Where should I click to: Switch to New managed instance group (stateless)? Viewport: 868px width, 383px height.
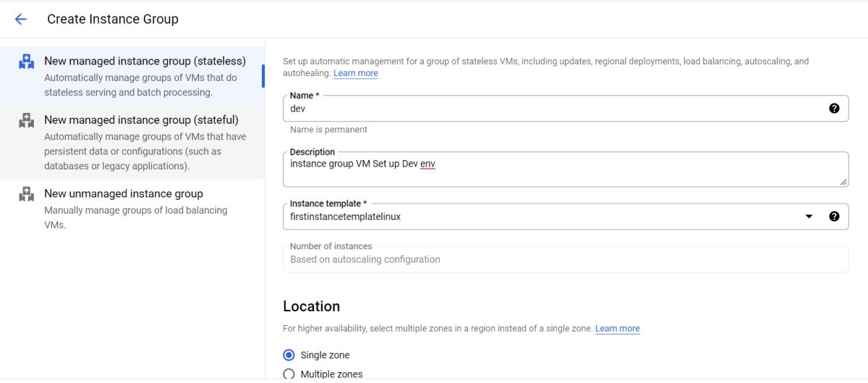[145, 61]
